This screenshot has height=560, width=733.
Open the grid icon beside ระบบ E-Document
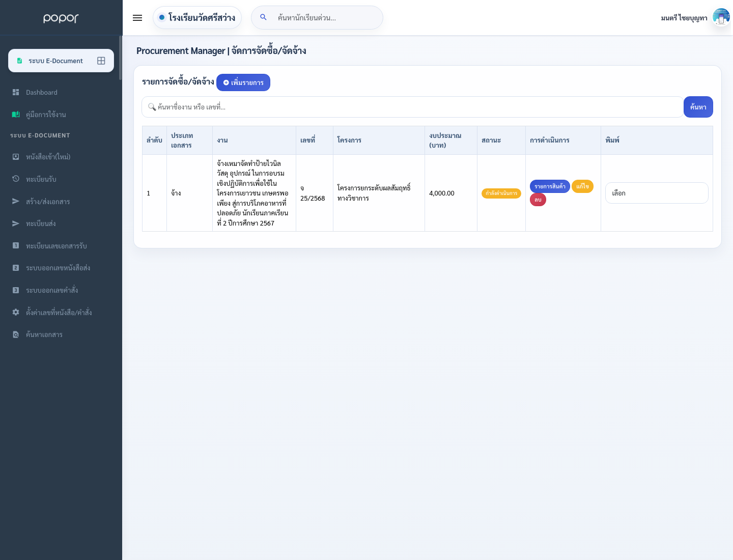pos(101,61)
